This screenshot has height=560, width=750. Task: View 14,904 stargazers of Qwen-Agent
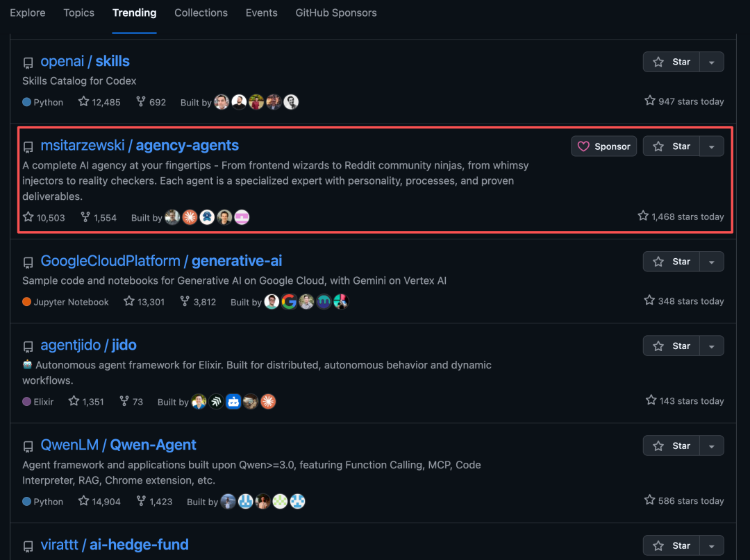click(99, 501)
